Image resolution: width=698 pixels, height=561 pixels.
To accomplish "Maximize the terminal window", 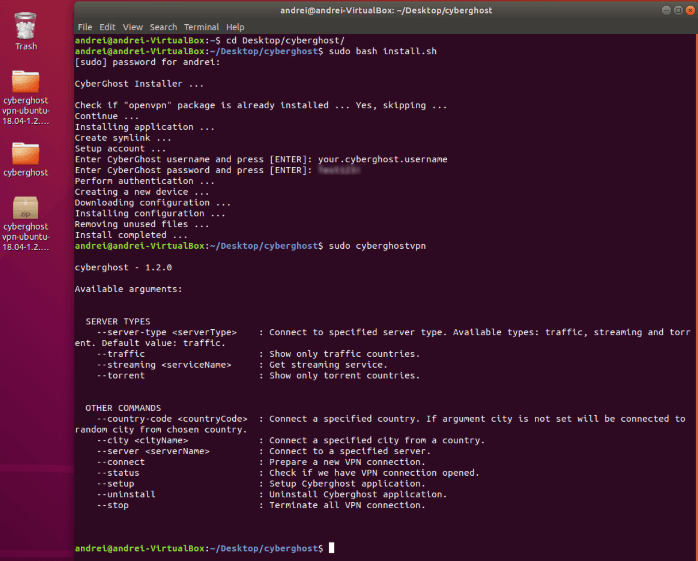I will 678,10.
